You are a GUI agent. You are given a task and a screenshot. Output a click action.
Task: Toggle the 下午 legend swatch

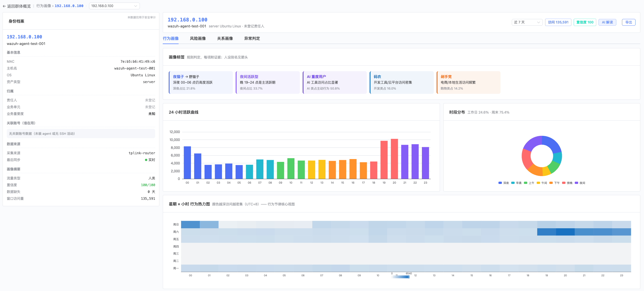point(551,183)
